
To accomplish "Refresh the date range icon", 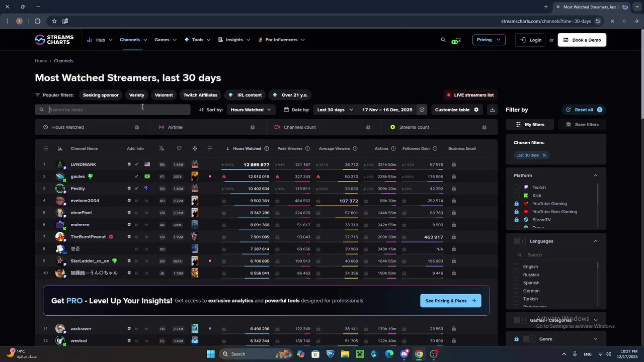I will pos(422,110).
